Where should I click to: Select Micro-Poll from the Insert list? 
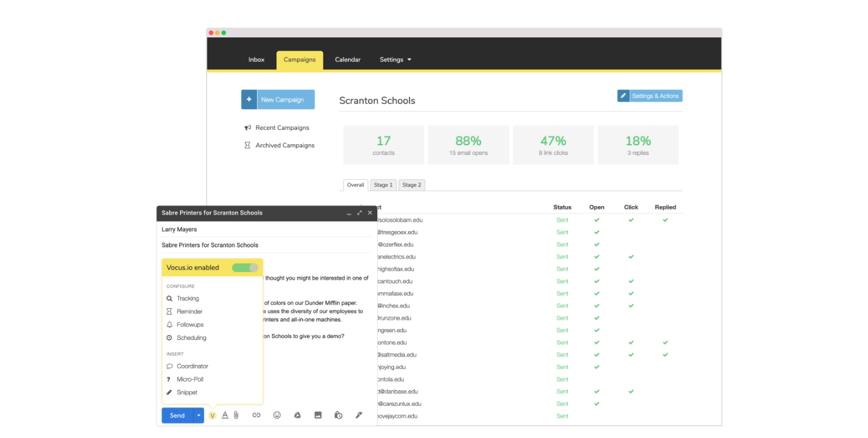pyautogui.click(x=190, y=379)
